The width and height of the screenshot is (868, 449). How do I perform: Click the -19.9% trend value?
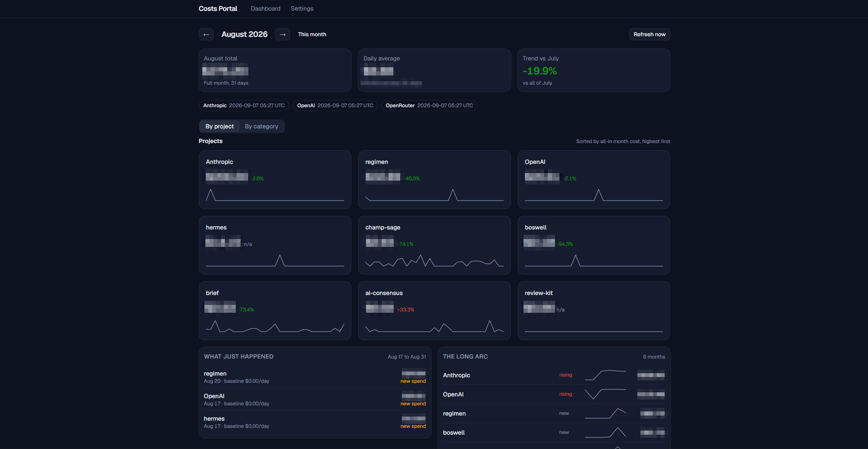point(540,71)
